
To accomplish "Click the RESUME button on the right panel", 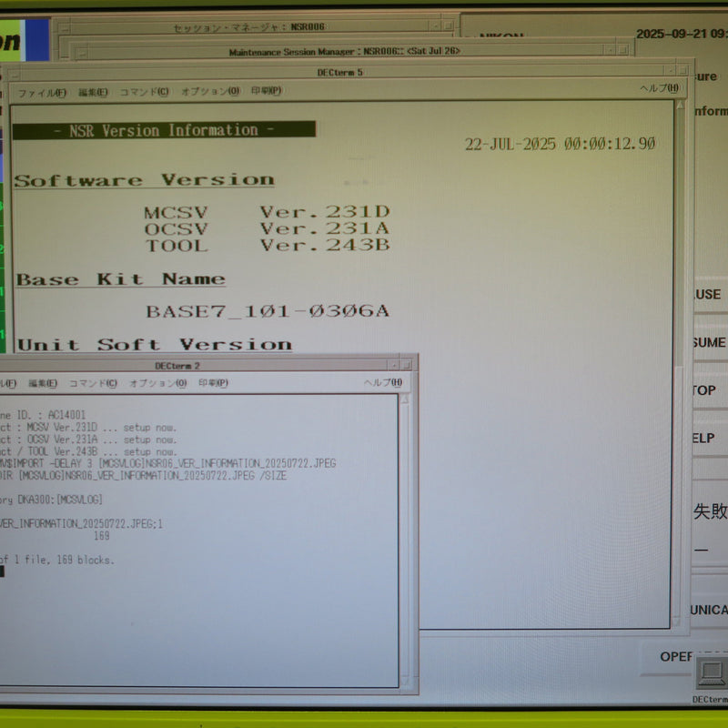I will pyautogui.click(x=710, y=343).
